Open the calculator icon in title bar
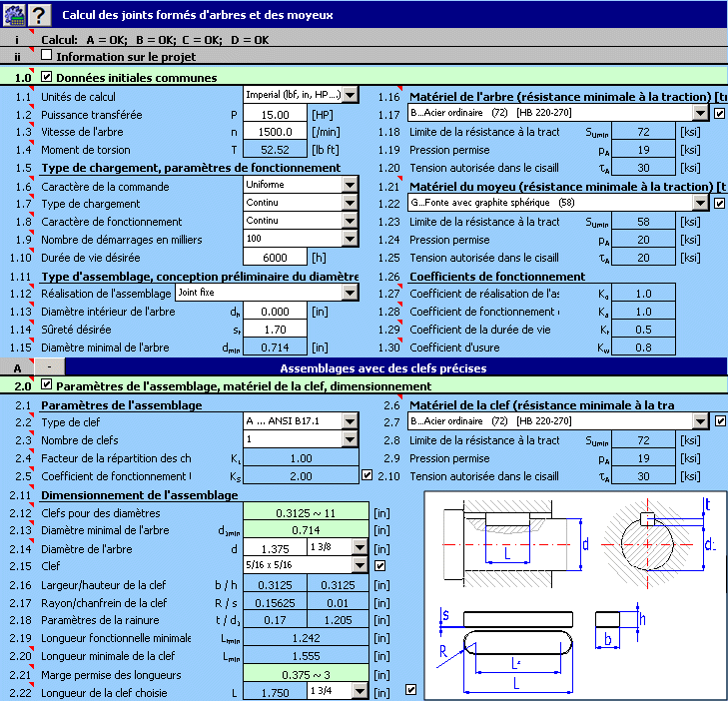This screenshot has width=728, height=701. coord(14,15)
